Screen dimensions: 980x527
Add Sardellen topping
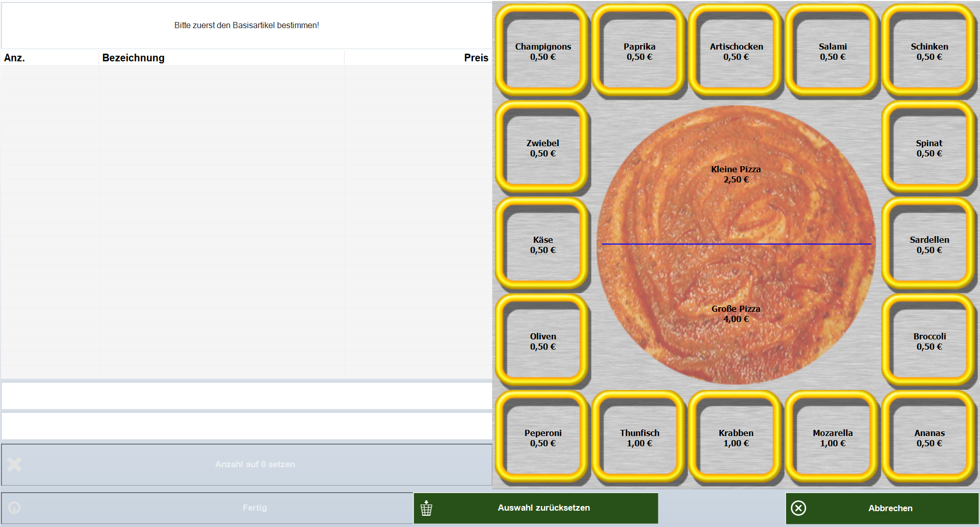(929, 244)
